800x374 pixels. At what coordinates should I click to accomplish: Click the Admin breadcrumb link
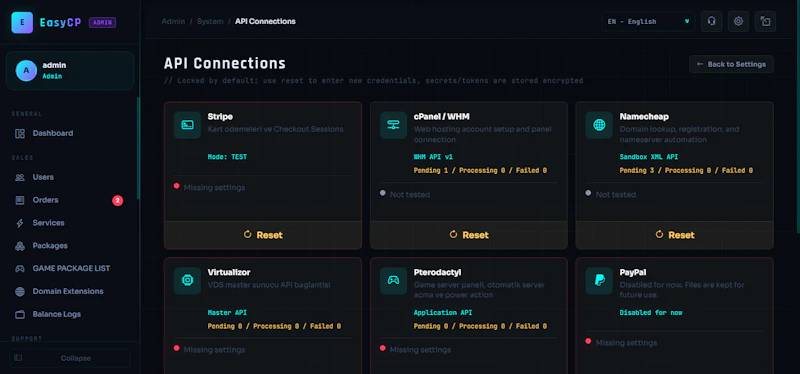(173, 21)
